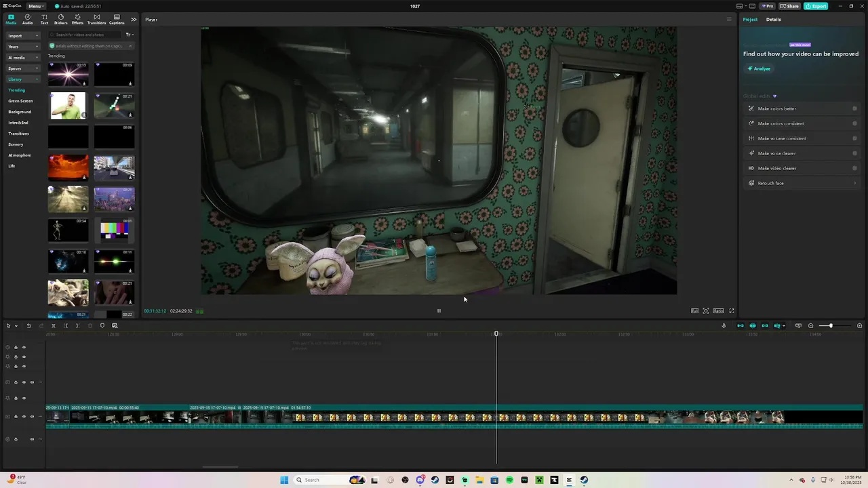Enable Make volume consistent toggle
Screen dimensions: 868x488
coord(854,138)
